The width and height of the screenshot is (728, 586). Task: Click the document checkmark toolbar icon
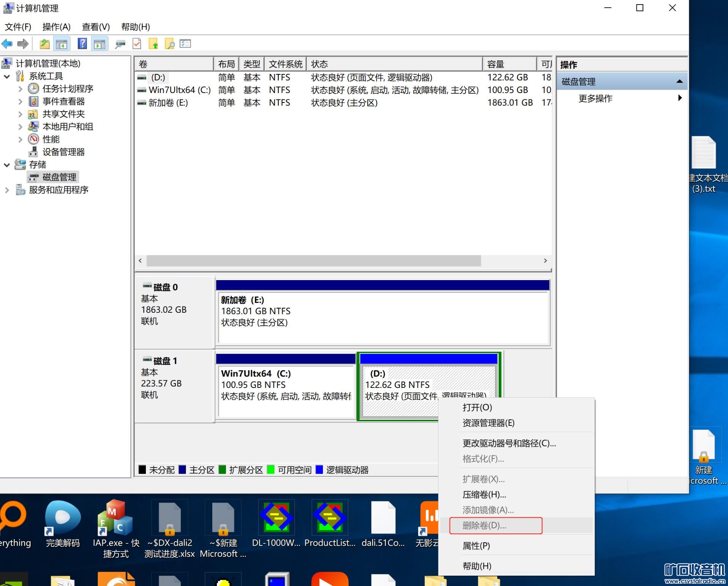tap(137, 44)
